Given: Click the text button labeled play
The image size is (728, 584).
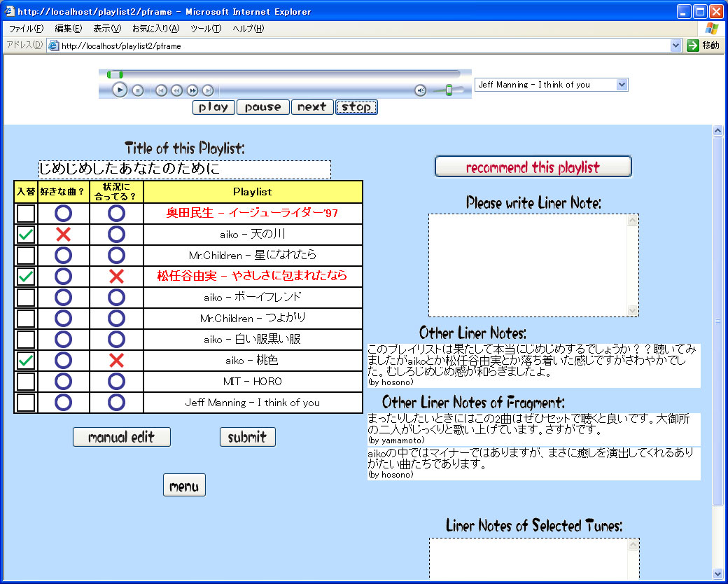Looking at the screenshot, I should (213, 107).
